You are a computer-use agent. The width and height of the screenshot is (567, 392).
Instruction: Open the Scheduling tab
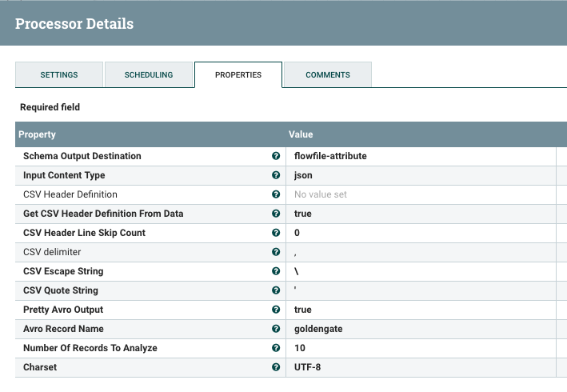click(x=149, y=74)
